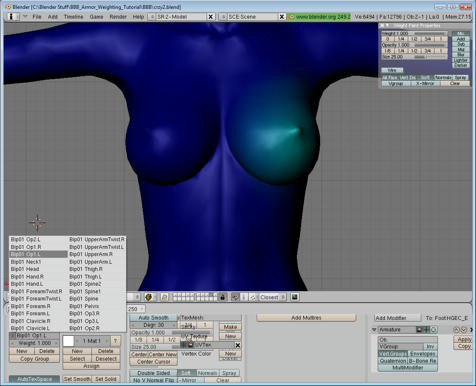Click Add Modifier button

[x=397, y=318]
